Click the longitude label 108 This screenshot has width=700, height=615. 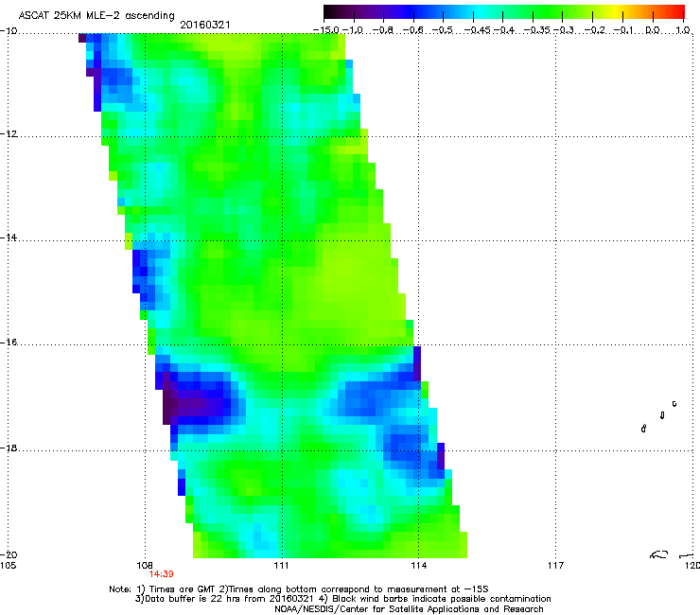tap(145, 566)
